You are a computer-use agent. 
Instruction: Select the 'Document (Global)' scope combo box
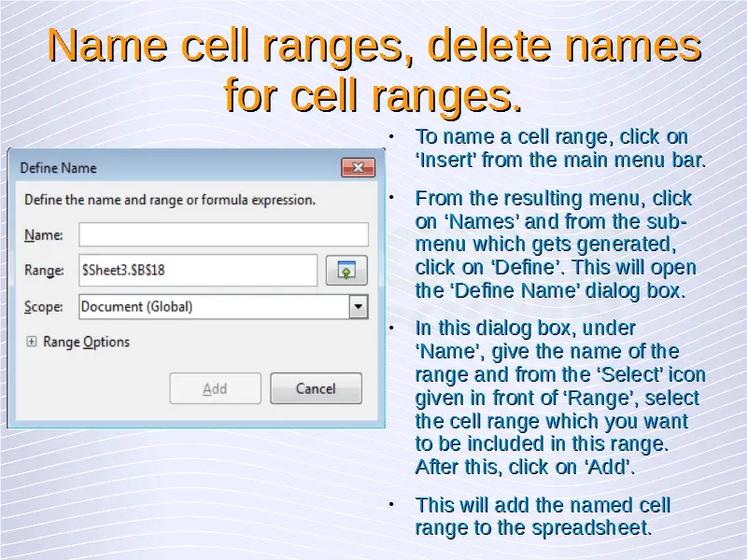(x=213, y=306)
